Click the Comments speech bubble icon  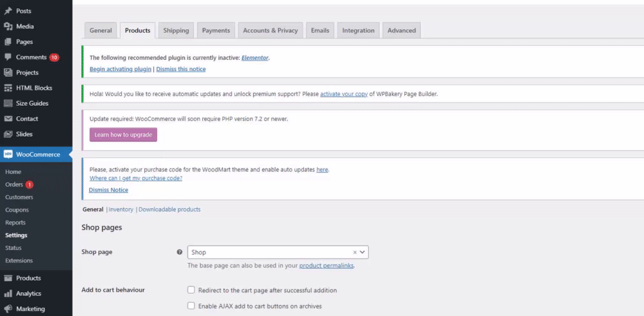point(8,57)
